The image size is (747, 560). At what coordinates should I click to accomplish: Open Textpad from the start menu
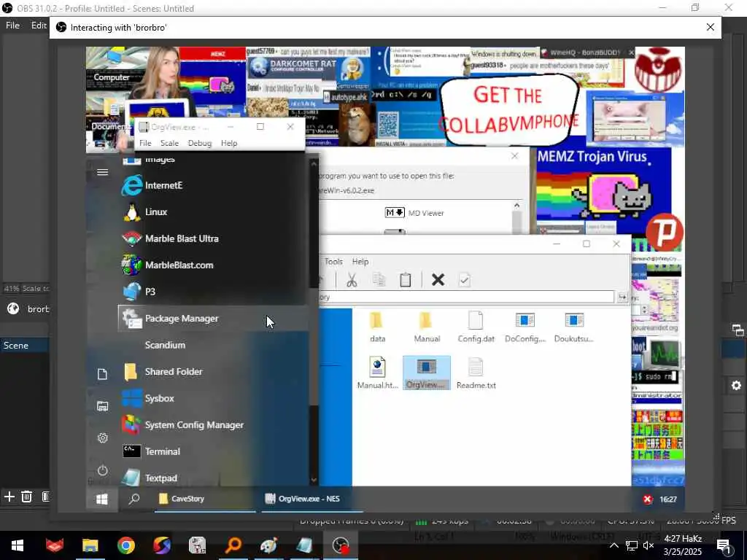pyautogui.click(x=214, y=477)
